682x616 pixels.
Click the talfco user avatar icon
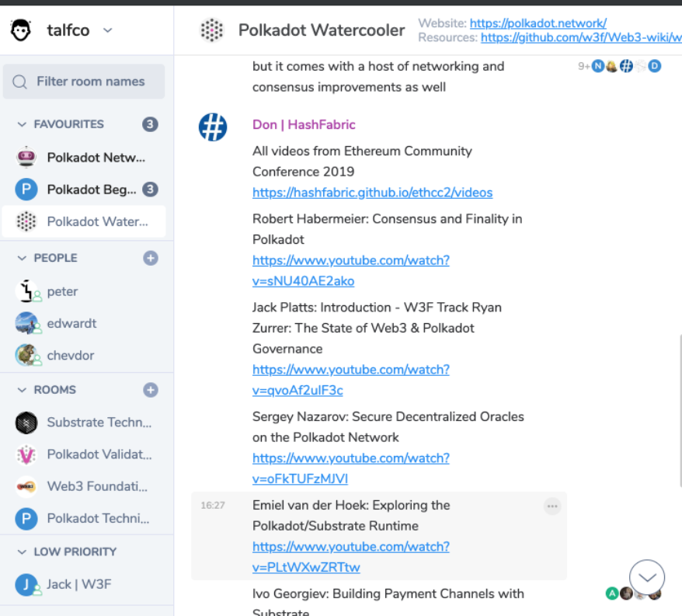click(21, 30)
